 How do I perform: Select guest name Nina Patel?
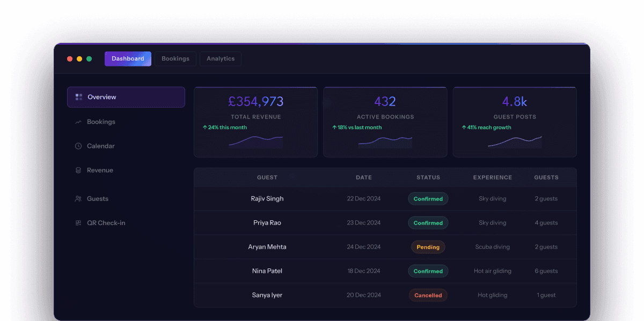[267, 271]
